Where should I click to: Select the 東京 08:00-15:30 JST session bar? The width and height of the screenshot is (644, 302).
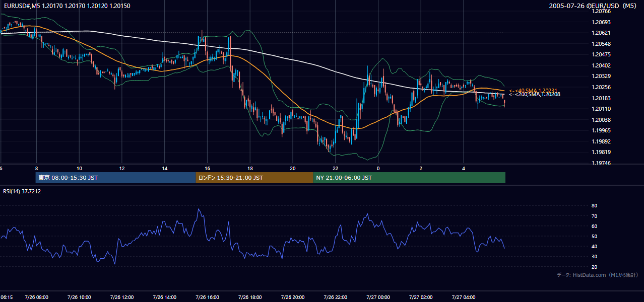click(x=116, y=178)
